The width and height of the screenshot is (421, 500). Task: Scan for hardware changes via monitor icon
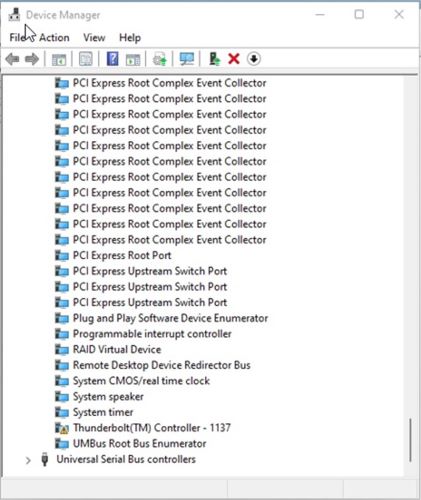pos(187,59)
